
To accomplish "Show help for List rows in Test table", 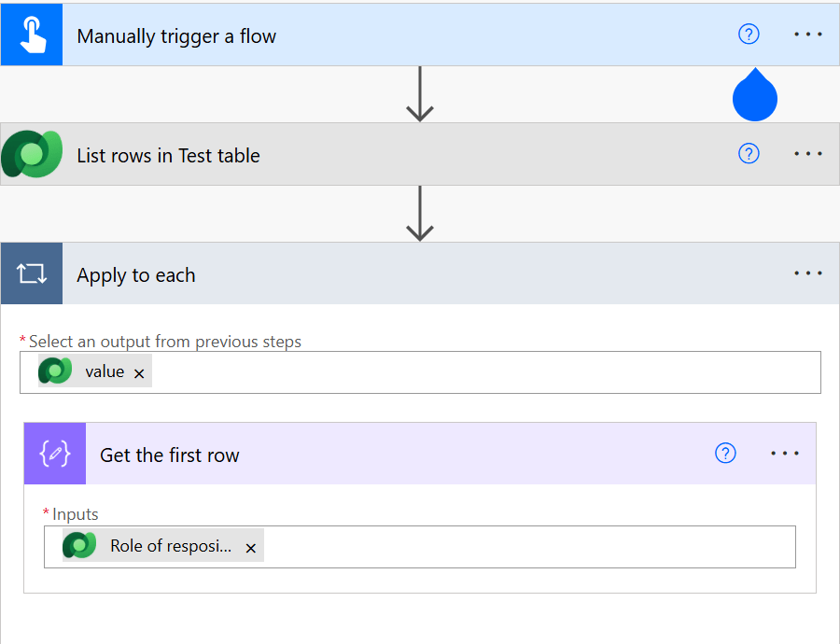I will coord(749,154).
